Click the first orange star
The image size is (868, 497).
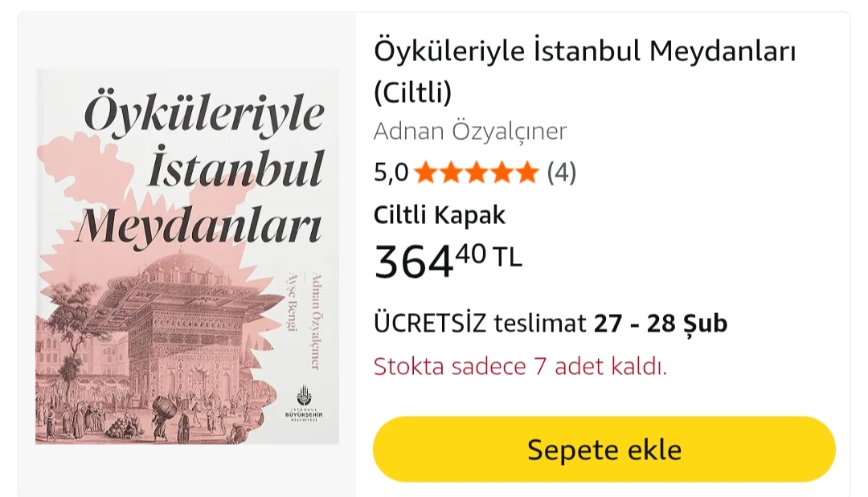[426, 173]
